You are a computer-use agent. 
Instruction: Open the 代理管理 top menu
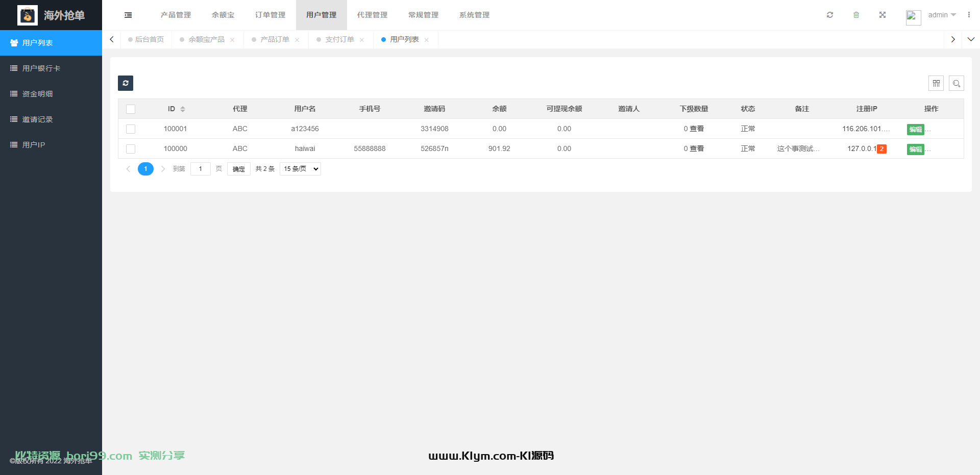tap(372, 15)
